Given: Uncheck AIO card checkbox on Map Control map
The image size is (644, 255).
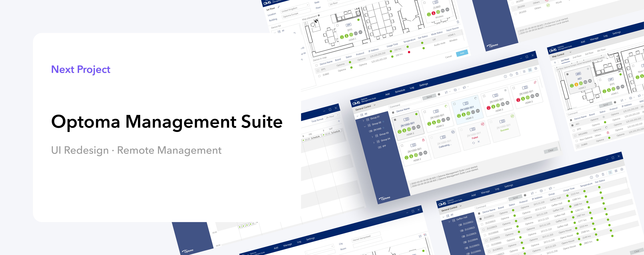Looking at the screenshot, I should (x=567, y=74).
